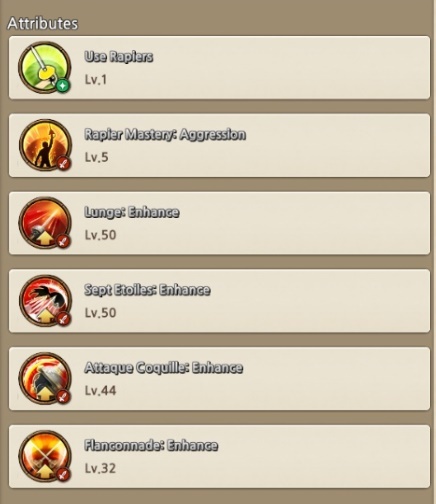Click the Sept Etoiles: Enhance icon
The image size is (436, 504).
point(45,300)
